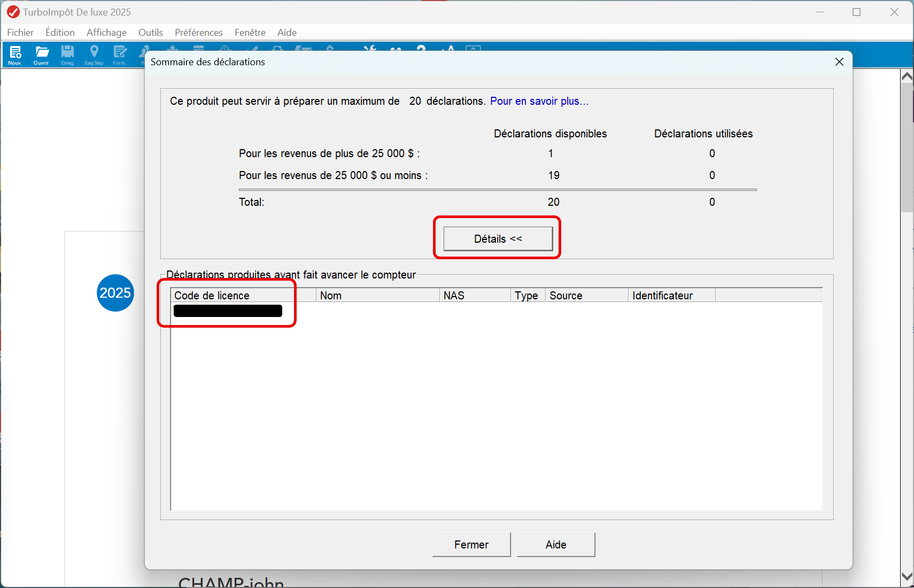914x588 pixels.
Task: Click the 'Type' column header
Action: (x=528, y=296)
